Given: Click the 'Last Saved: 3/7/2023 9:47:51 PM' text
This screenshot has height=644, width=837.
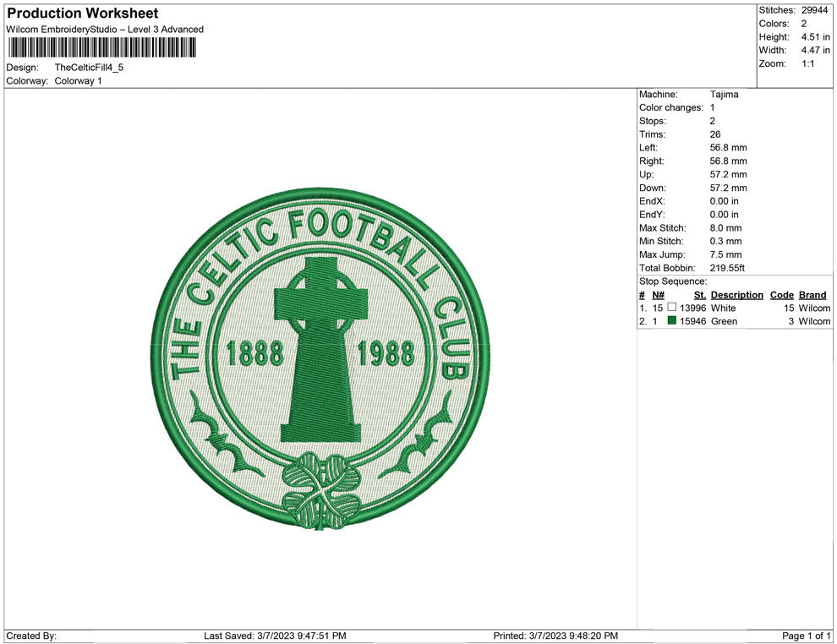Looking at the screenshot, I should coord(275,636).
